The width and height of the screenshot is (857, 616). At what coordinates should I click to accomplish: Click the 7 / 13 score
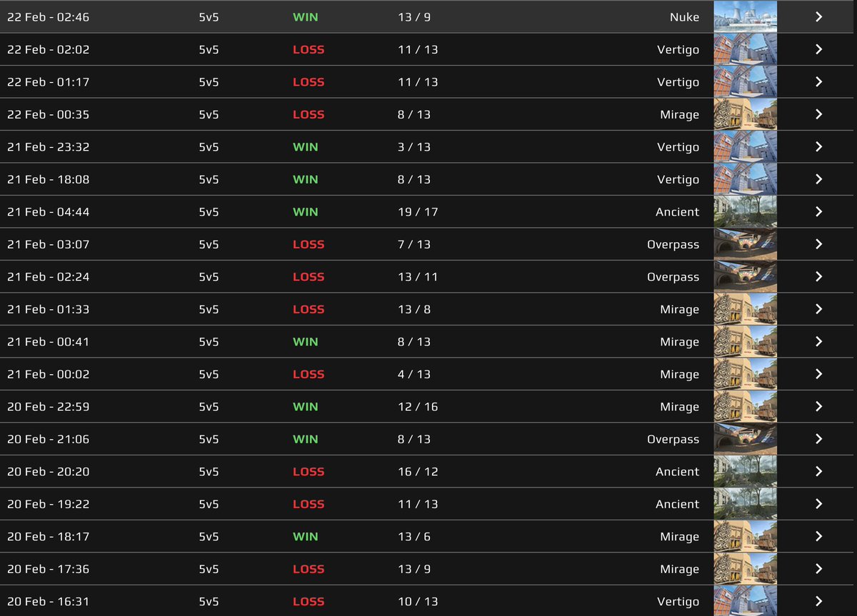(x=414, y=244)
